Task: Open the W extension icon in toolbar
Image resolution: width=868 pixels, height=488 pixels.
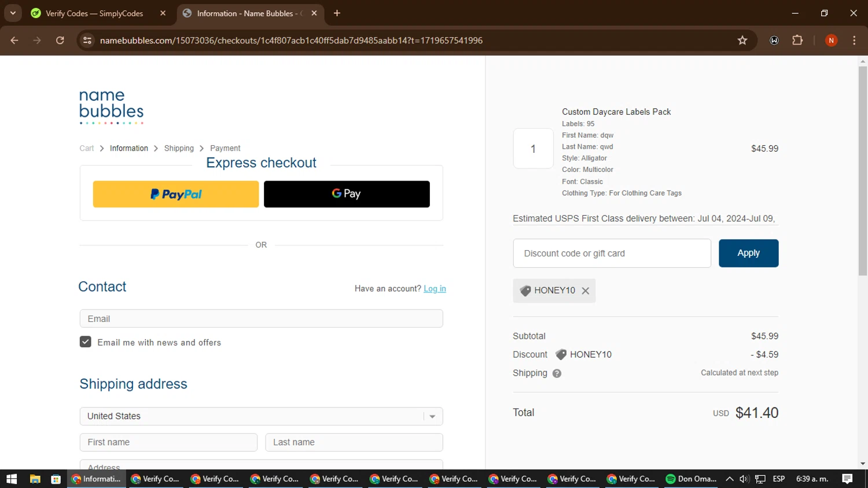Action: (774, 41)
